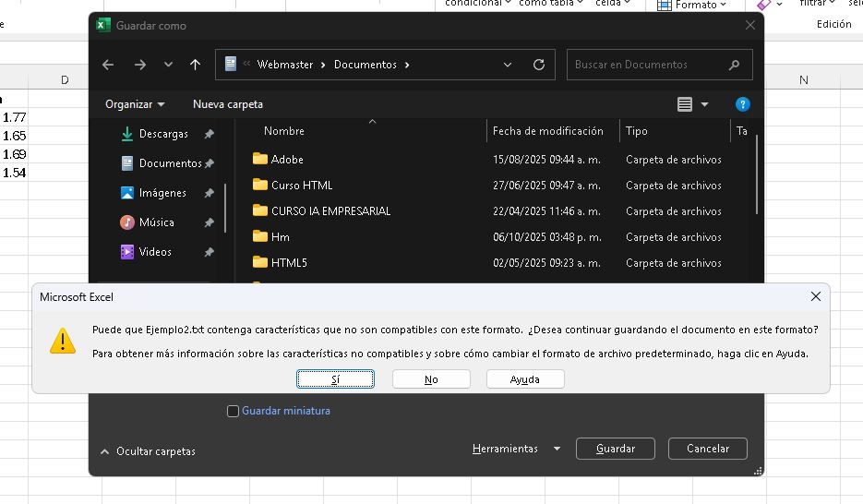Select column D header in Excel
Screen dimensions: 863x504
tap(65, 79)
